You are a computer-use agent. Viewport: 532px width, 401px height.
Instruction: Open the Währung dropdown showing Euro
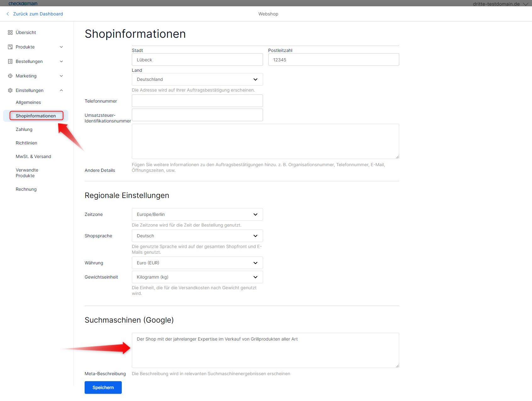[x=197, y=263]
